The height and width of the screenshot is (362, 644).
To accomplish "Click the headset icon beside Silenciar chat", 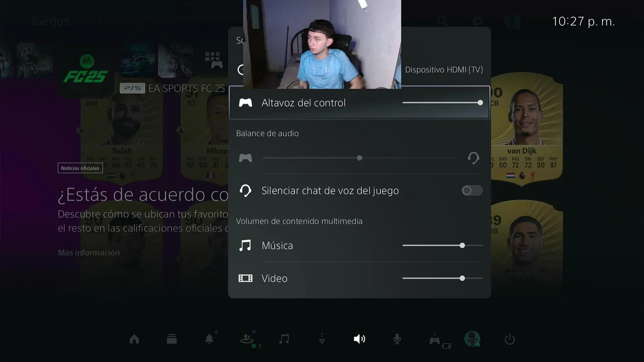I will [x=246, y=191].
